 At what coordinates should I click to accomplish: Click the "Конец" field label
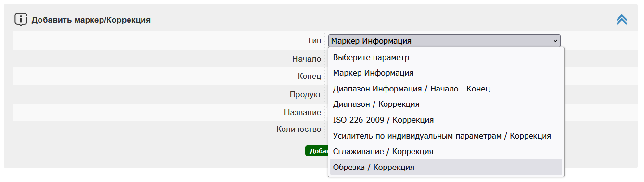[x=309, y=77]
